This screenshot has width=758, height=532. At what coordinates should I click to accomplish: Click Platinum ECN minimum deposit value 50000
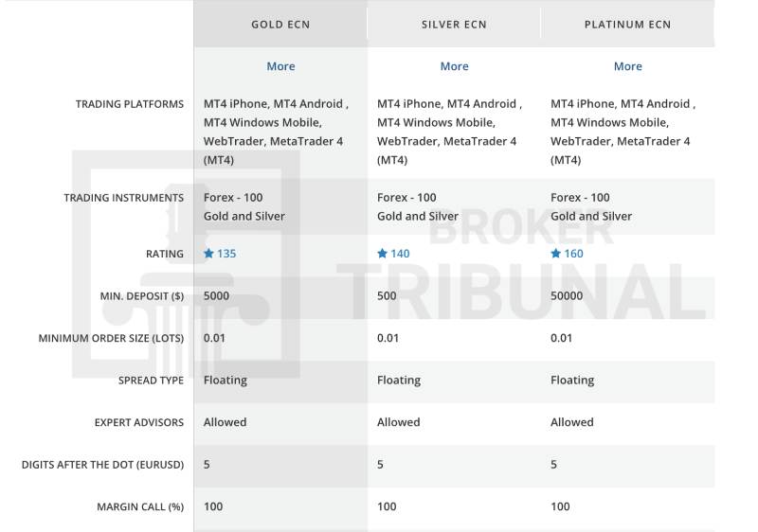tap(567, 296)
